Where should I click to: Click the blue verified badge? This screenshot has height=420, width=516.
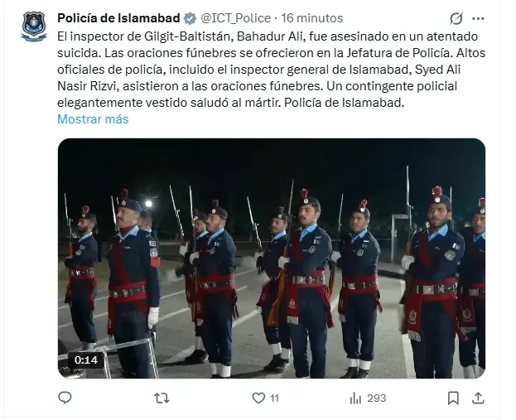click(x=190, y=18)
